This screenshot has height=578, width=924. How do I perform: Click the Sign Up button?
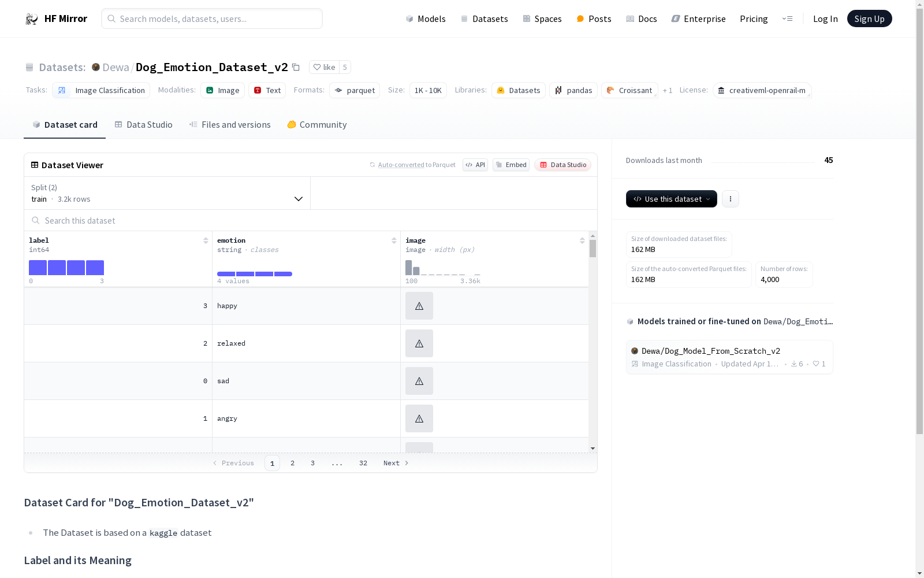[869, 18]
